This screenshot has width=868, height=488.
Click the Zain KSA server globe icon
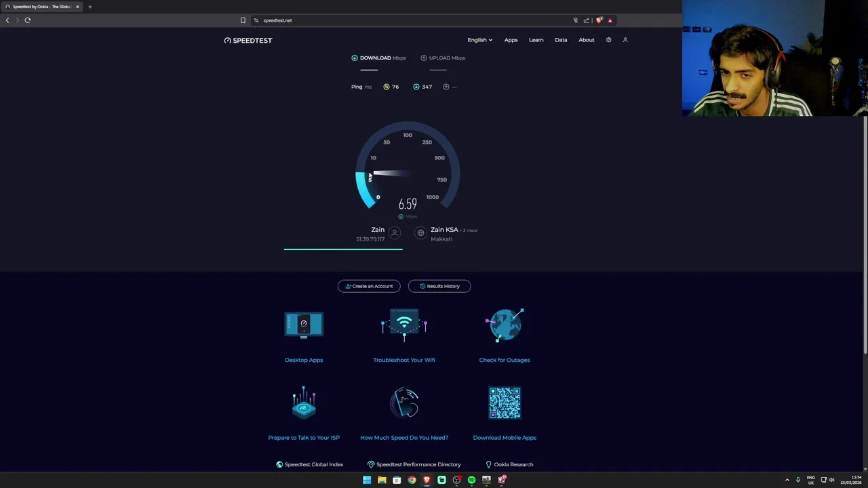[420, 233]
